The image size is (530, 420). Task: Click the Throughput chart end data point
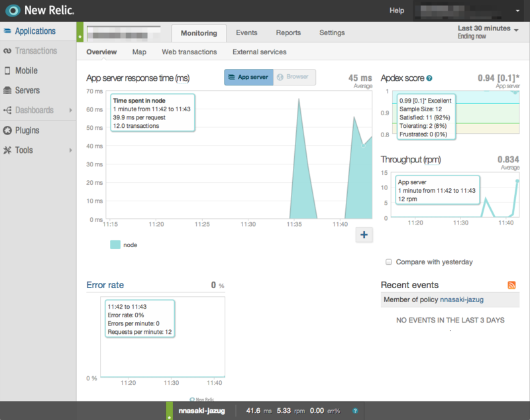[517, 182]
